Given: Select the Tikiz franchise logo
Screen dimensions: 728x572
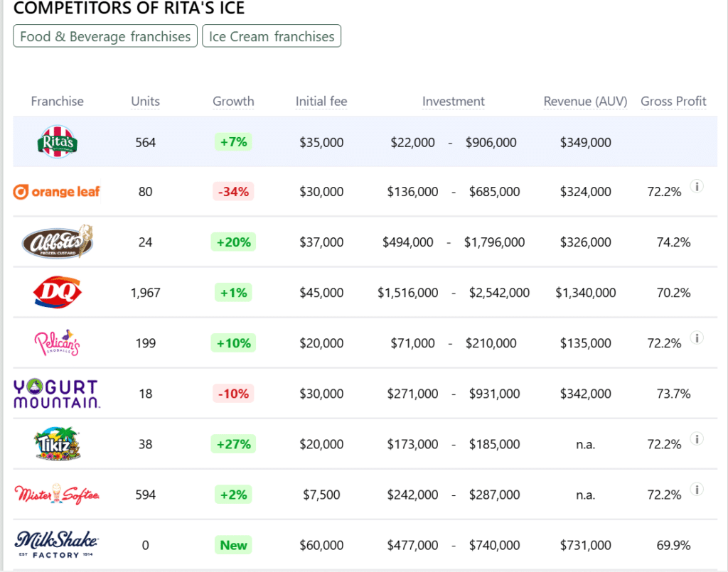Looking at the screenshot, I should pos(58,444).
